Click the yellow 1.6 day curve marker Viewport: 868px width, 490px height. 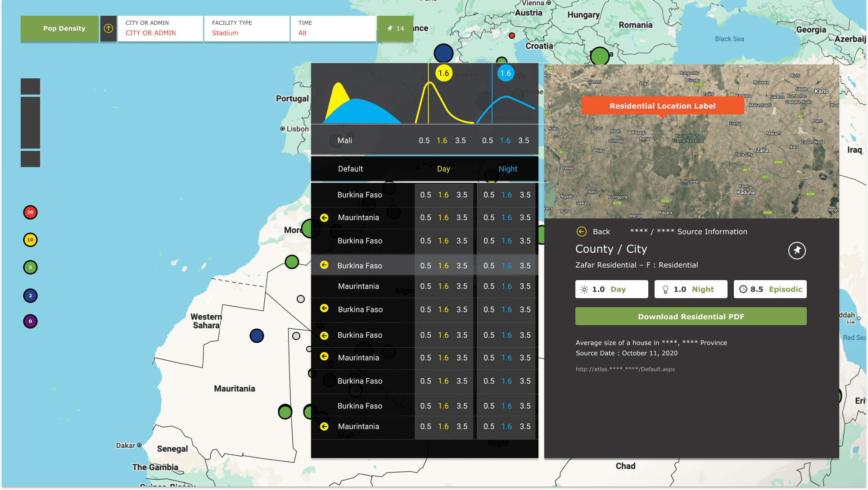443,73
